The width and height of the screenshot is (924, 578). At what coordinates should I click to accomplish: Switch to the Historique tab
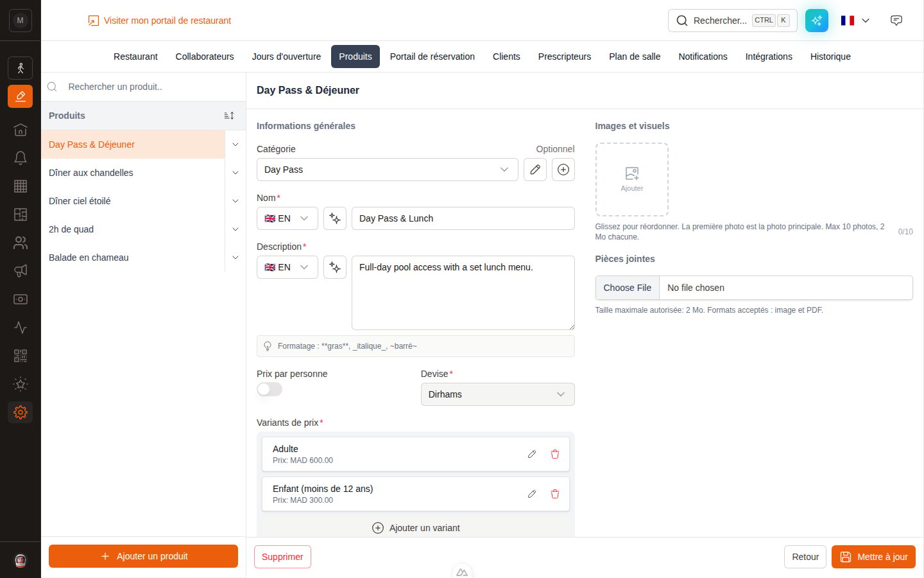pos(830,57)
